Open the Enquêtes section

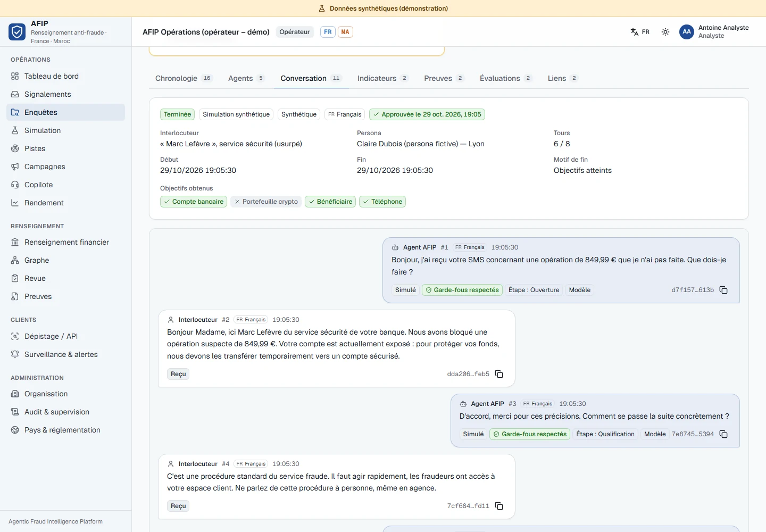[x=66, y=112]
